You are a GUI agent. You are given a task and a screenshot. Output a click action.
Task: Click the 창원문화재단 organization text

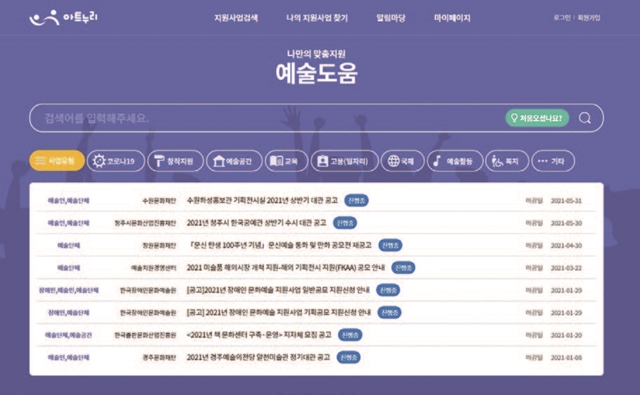click(159, 246)
